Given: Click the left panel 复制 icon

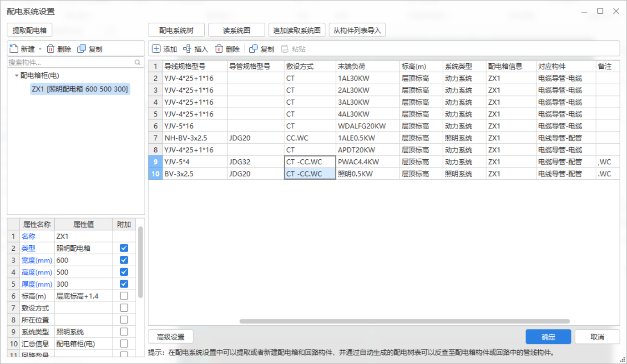Looking at the screenshot, I should tap(82, 49).
